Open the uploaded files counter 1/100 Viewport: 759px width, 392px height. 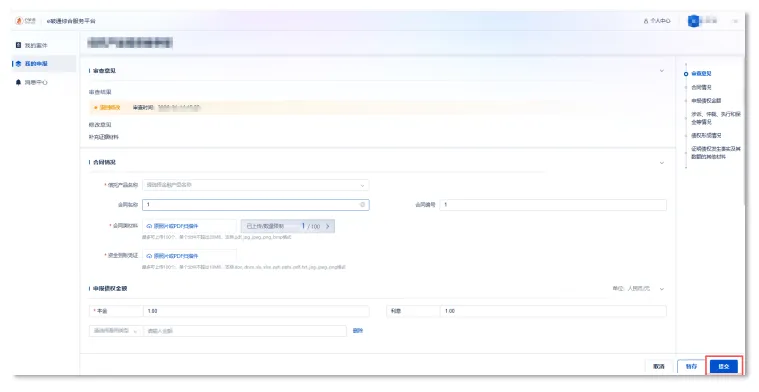pyautogui.click(x=288, y=226)
